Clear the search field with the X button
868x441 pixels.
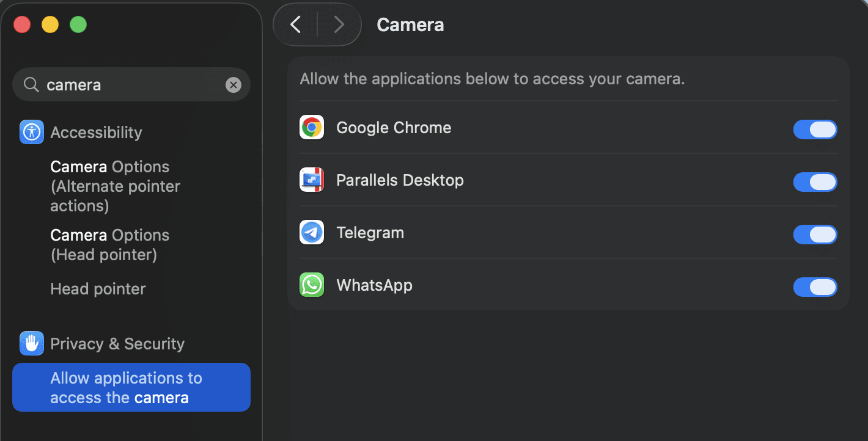(x=234, y=85)
